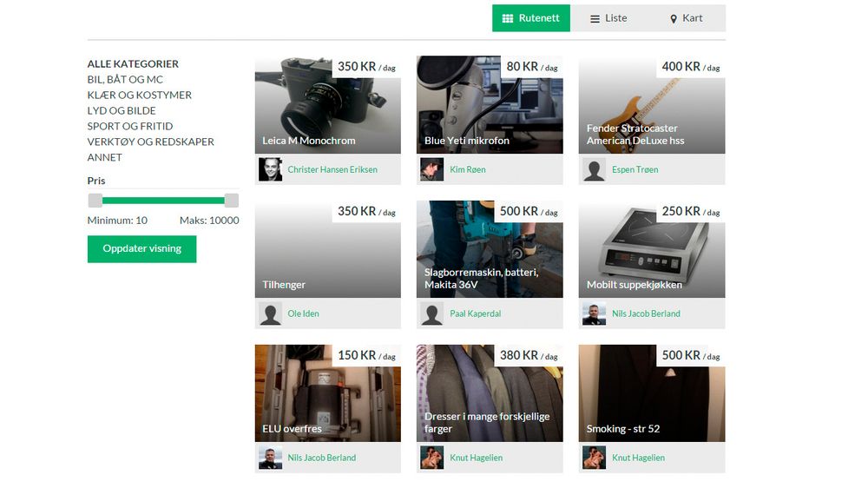Click the 500 KR price on Slagborremaskin
The image size is (868, 488).
coord(529,212)
